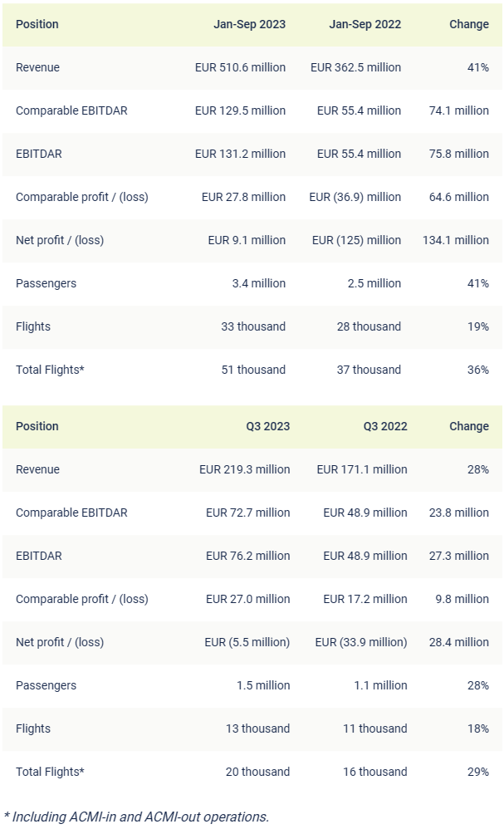
Task: Click the Jan-Sep 2022 column header
Action: pos(365,24)
